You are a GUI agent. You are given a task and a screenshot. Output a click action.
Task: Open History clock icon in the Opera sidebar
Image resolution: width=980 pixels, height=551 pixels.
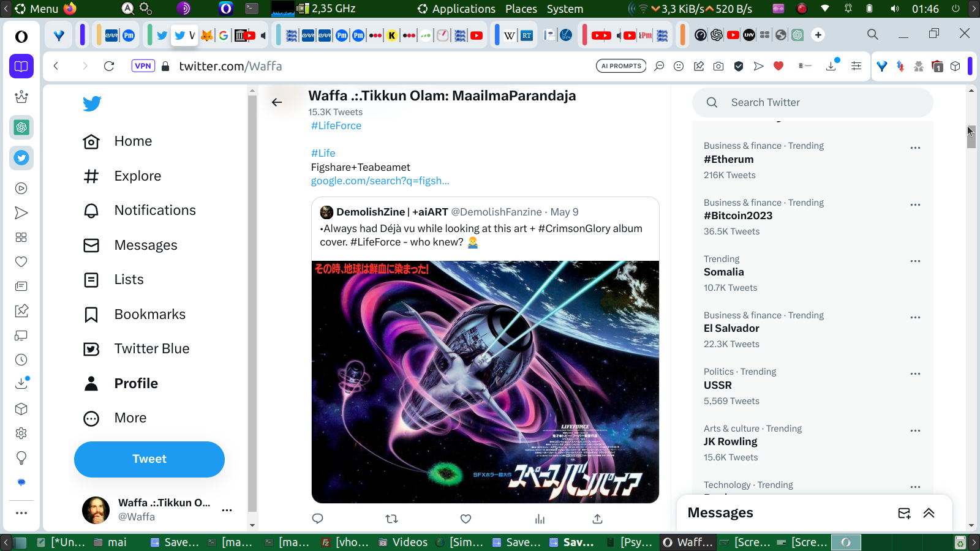[21, 360]
